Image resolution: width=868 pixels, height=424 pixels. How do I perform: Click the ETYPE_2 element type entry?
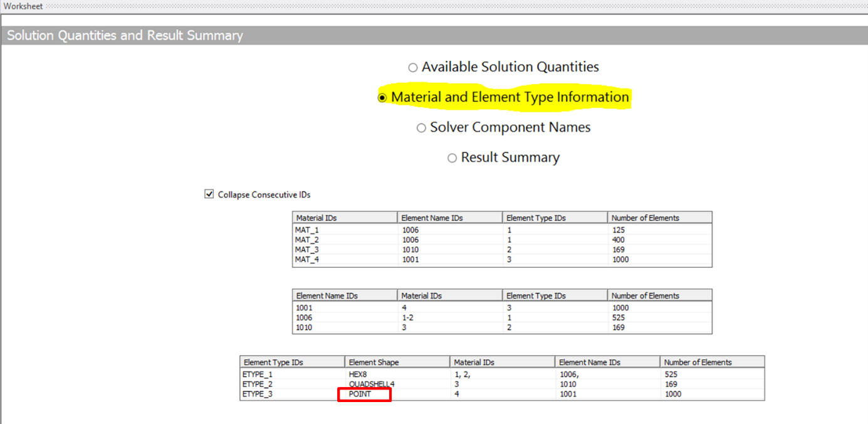pyautogui.click(x=259, y=384)
